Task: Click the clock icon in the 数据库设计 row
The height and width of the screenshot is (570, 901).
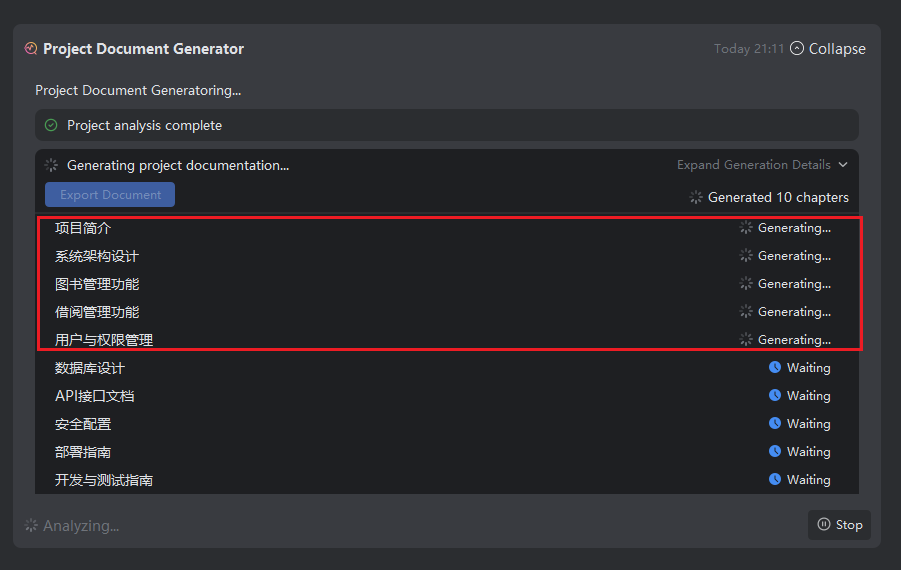Action: point(774,368)
